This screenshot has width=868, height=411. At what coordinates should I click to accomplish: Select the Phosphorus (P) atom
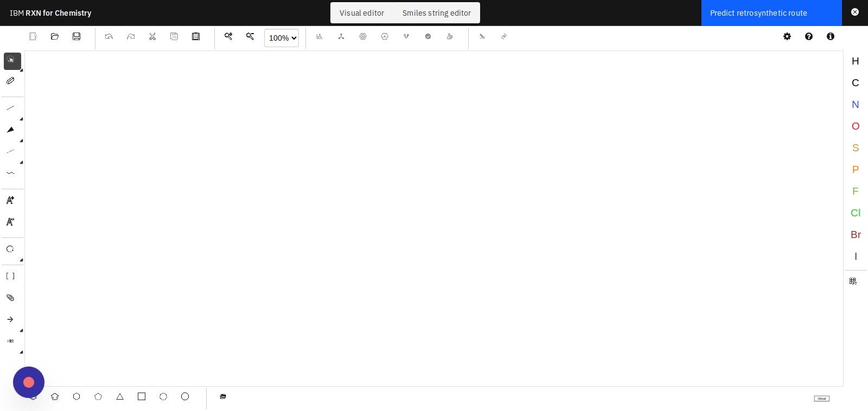pos(856,170)
